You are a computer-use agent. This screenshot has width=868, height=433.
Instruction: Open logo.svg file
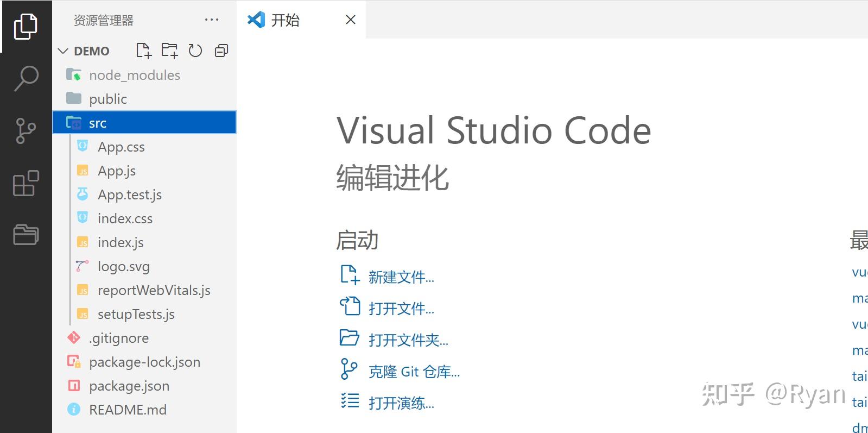pyautogui.click(x=144, y=266)
